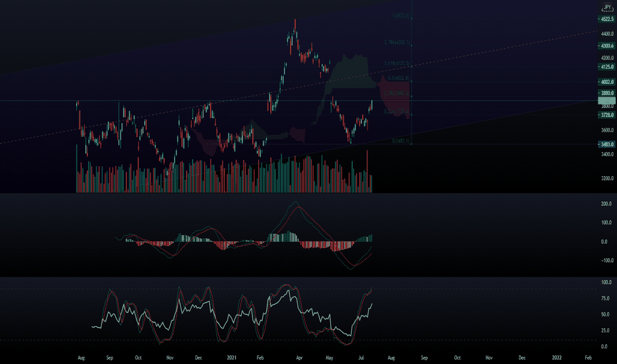The height and width of the screenshot is (364, 617).
Task: Click the 4125.0 price axis label
Action: [x=607, y=67]
